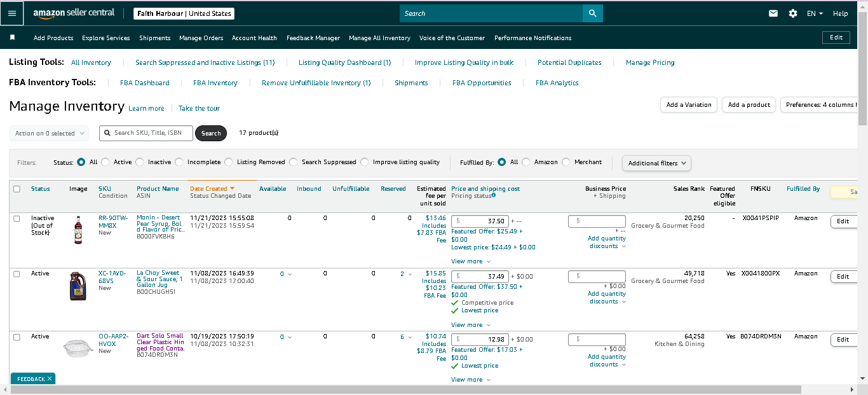Expand Dart Solo Reserved 6 chevron
868x395 pixels.
(x=410, y=337)
